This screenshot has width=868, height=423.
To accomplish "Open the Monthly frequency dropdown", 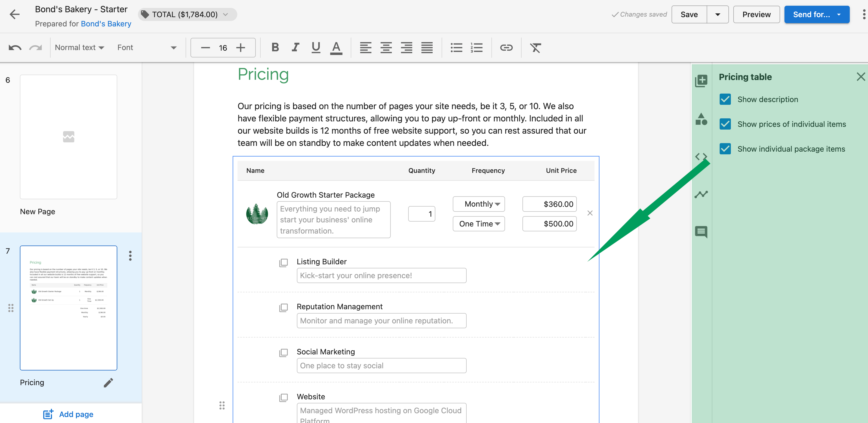I will point(478,204).
